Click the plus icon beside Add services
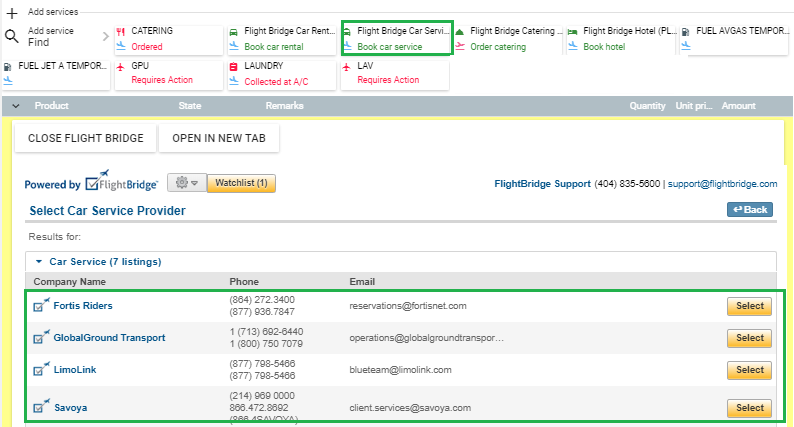The width and height of the screenshot is (794, 427). 12,13
